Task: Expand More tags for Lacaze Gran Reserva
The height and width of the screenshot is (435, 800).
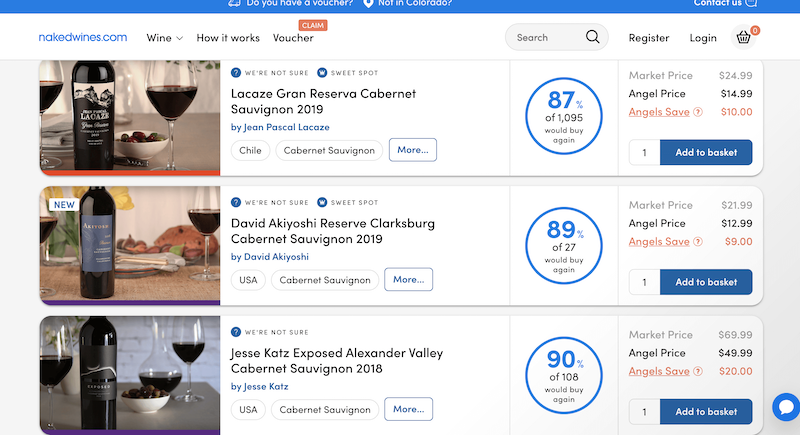Action: 412,150
